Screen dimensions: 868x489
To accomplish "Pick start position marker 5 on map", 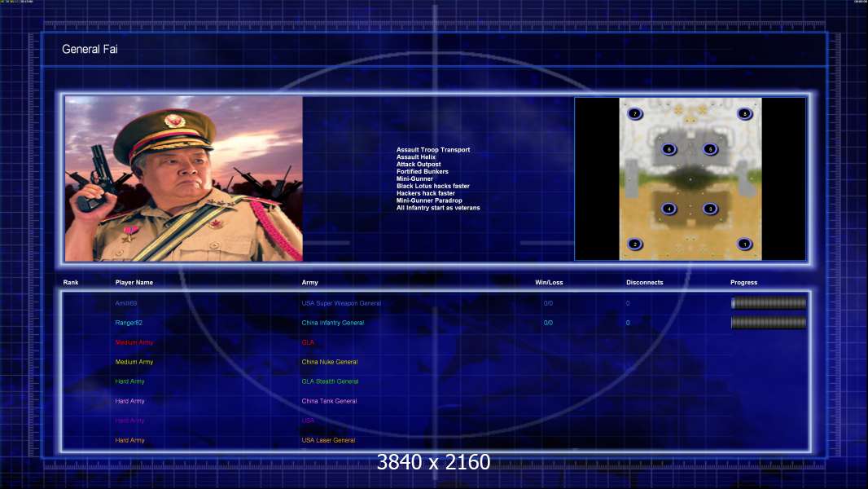I will click(710, 149).
